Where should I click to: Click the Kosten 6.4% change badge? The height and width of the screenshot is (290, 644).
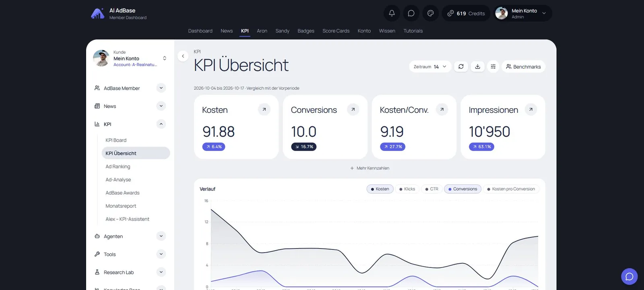coord(214,147)
